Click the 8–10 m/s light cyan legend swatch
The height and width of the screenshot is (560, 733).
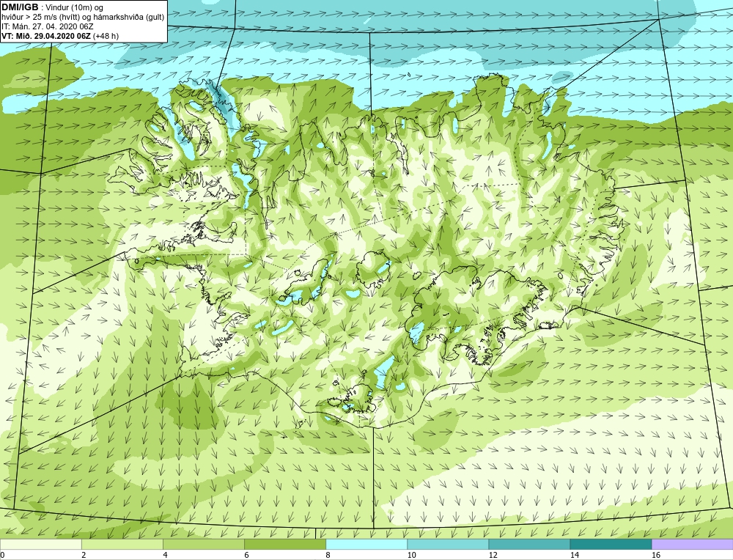[366, 544]
